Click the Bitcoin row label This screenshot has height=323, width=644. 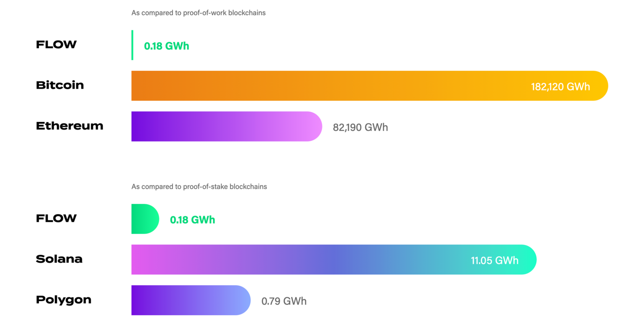(x=60, y=85)
